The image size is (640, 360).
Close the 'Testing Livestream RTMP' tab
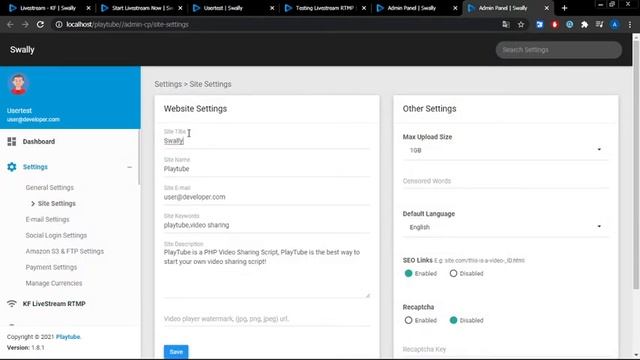click(x=364, y=8)
